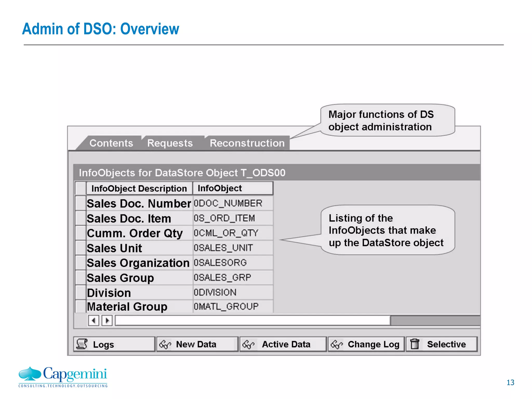Click the 0CML_OR_QTY cell
532x399 pixels.
[233, 233]
